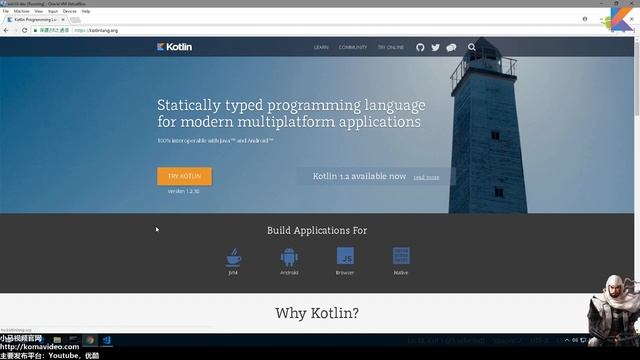Open the chat bubbles forum icon

point(451,47)
